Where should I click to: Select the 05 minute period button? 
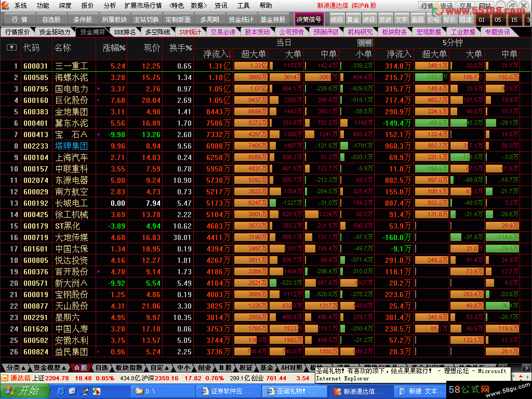pyautogui.click(x=498, y=20)
